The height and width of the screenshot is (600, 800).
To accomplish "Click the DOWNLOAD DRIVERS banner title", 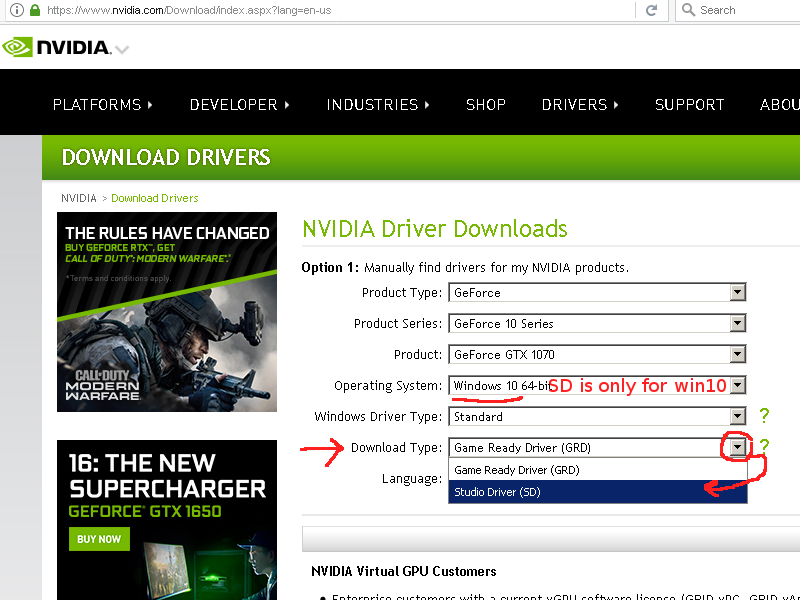I will [x=166, y=157].
